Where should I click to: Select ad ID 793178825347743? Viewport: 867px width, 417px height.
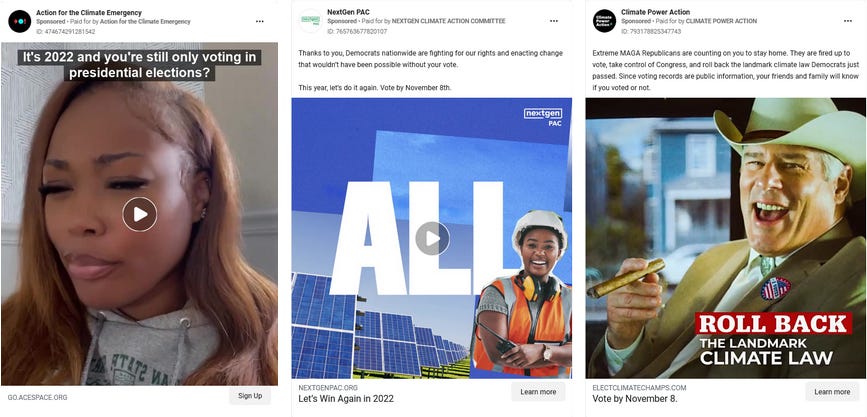tap(651, 32)
